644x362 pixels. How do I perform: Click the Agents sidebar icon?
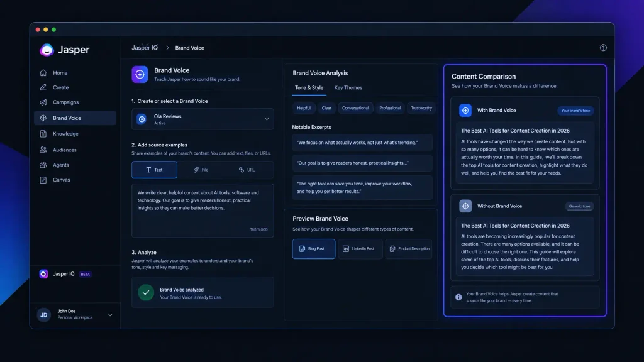[43, 165]
